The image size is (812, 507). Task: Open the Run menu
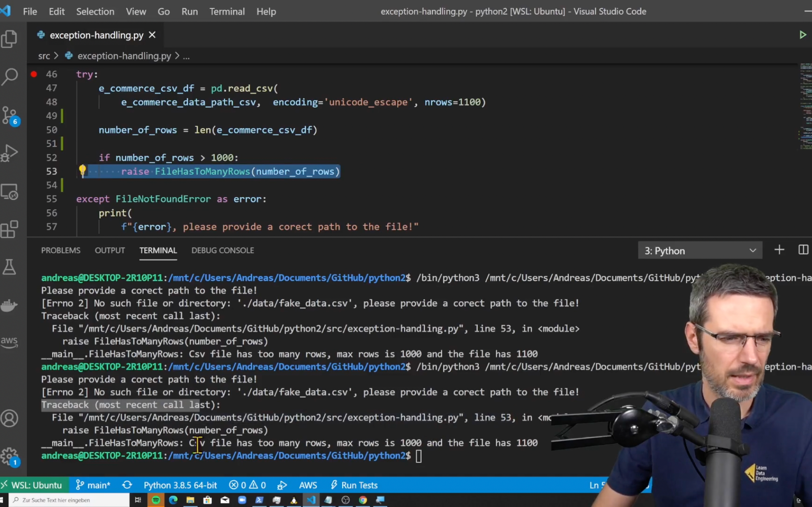tap(190, 12)
